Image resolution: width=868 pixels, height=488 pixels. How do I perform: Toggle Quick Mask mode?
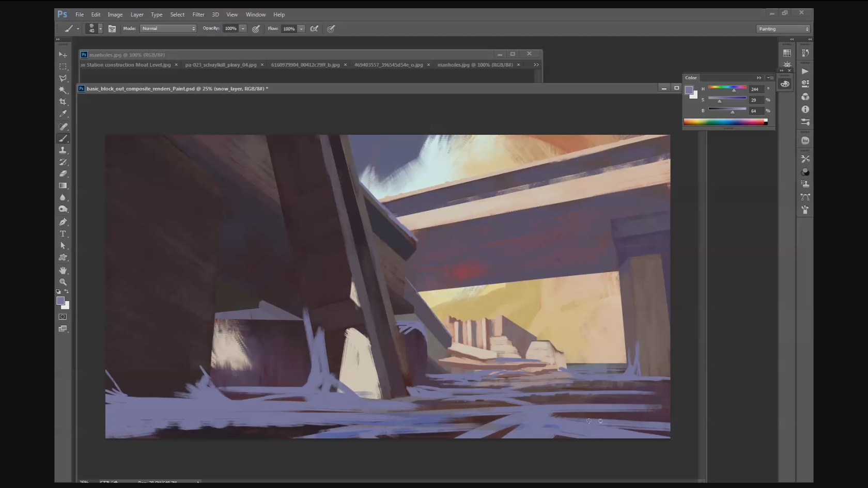pos(63,317)
